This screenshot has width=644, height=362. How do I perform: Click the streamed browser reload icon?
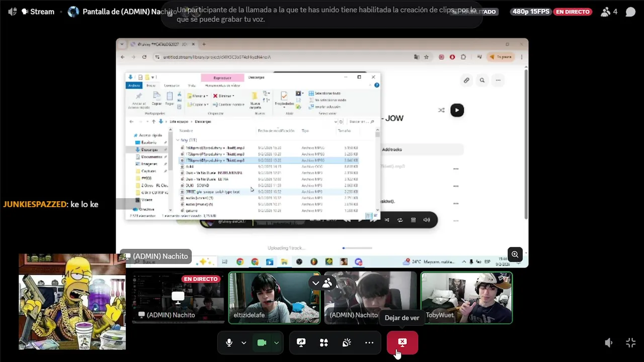144,57
